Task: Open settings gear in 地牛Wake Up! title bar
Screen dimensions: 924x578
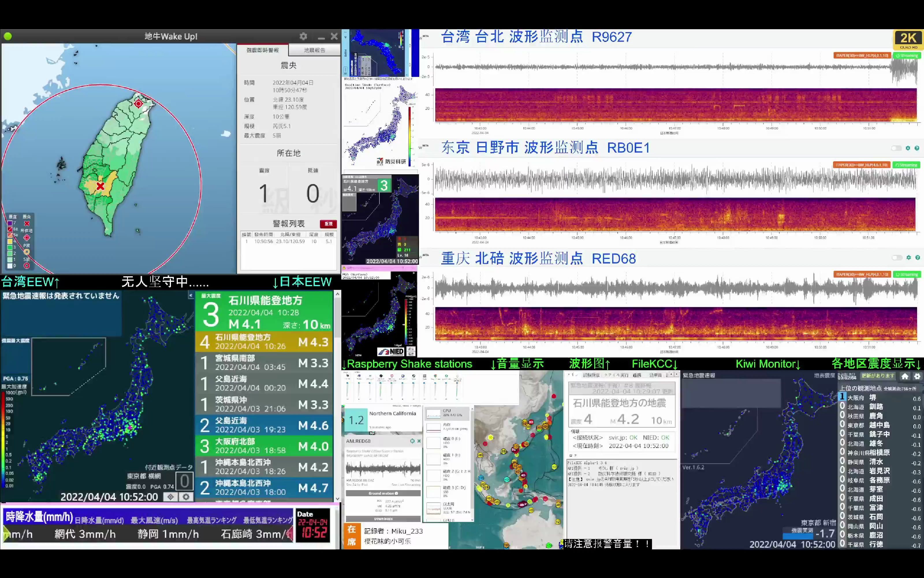Action: [x=303, y=36]
